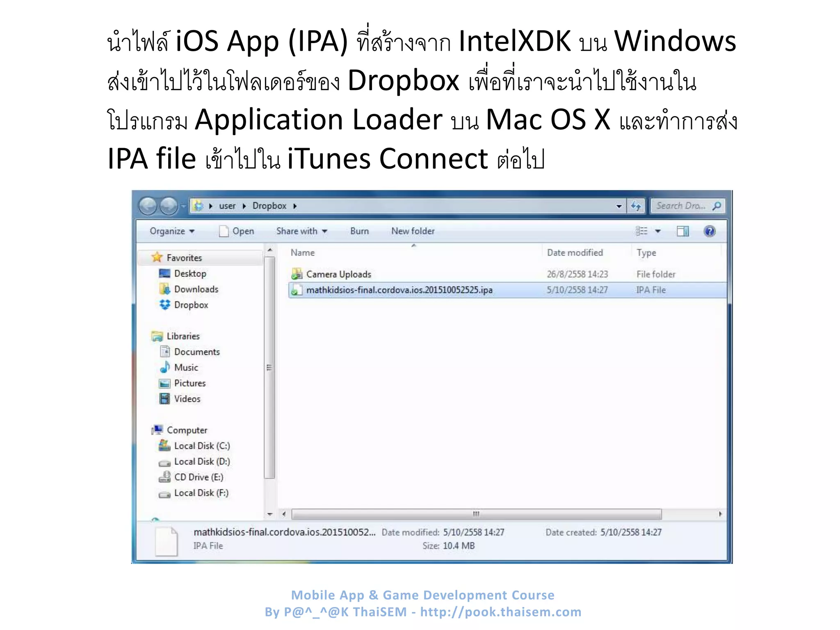Click the user segment in the address bar

point(227,206)
